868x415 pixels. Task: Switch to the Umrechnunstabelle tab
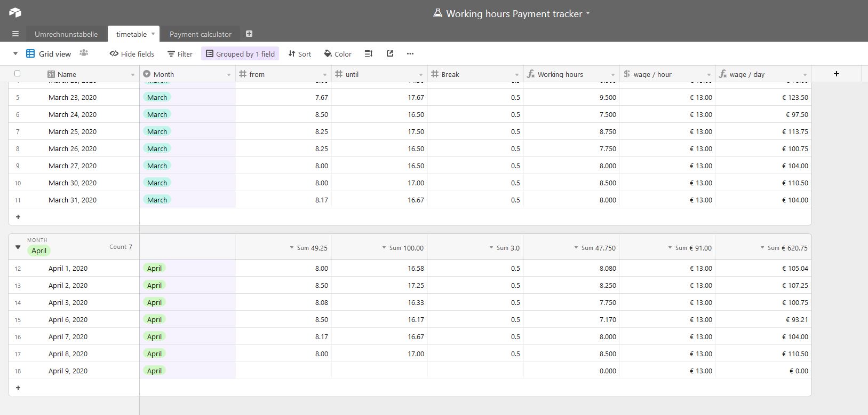(x=66, y=34)
